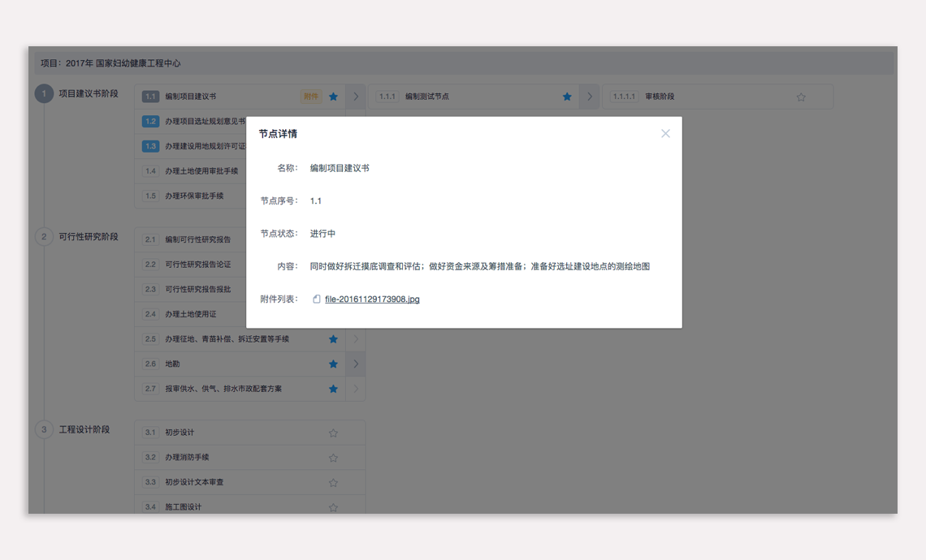Select stage 1 项目建议书阶段 circle
Screen dimensions: 926x560
[x=44, y=94]
